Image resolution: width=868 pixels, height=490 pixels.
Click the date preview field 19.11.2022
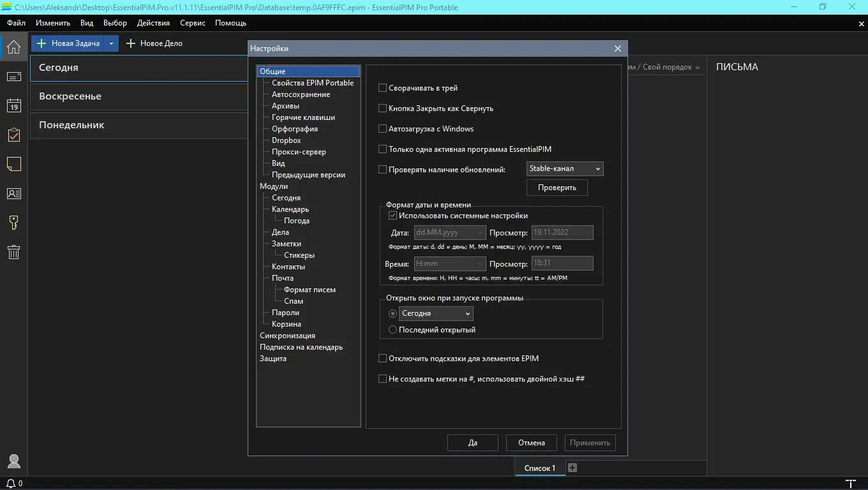(562, 233)
